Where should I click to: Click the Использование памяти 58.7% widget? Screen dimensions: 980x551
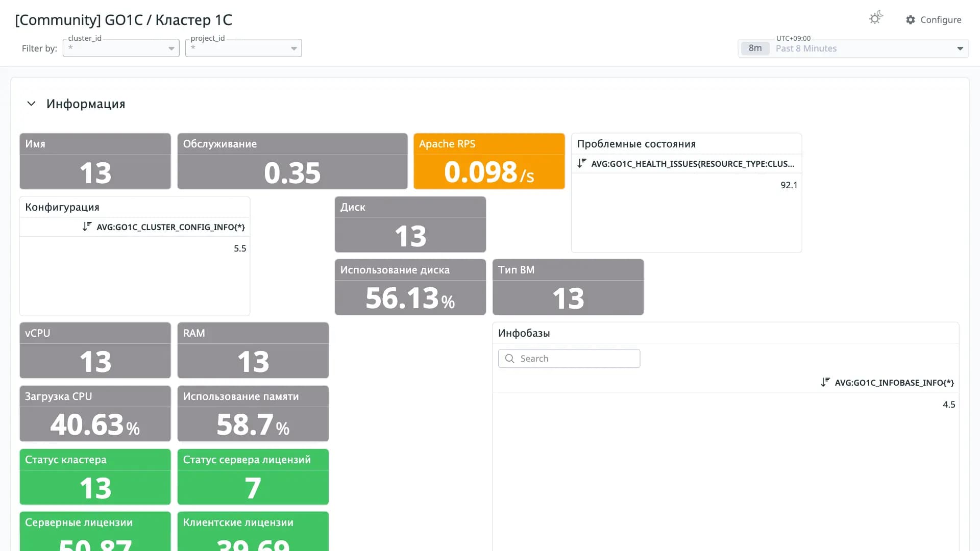pyautogui.click(x=253, y=414)
